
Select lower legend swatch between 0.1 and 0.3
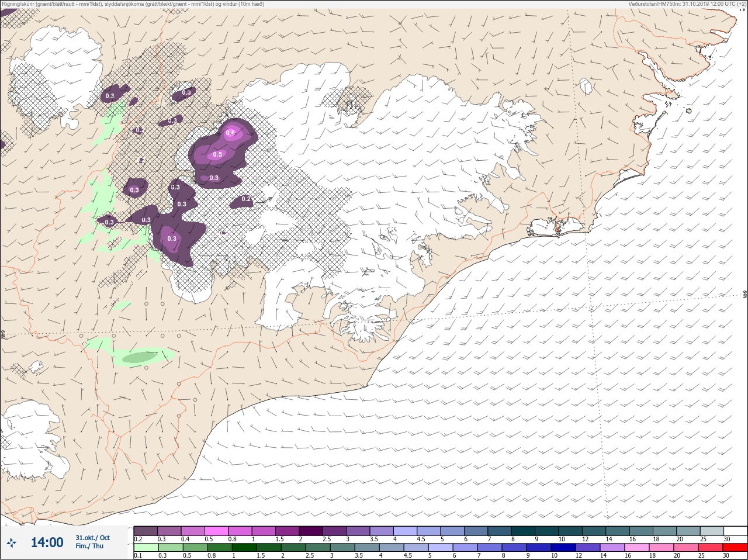coord(146,548)
